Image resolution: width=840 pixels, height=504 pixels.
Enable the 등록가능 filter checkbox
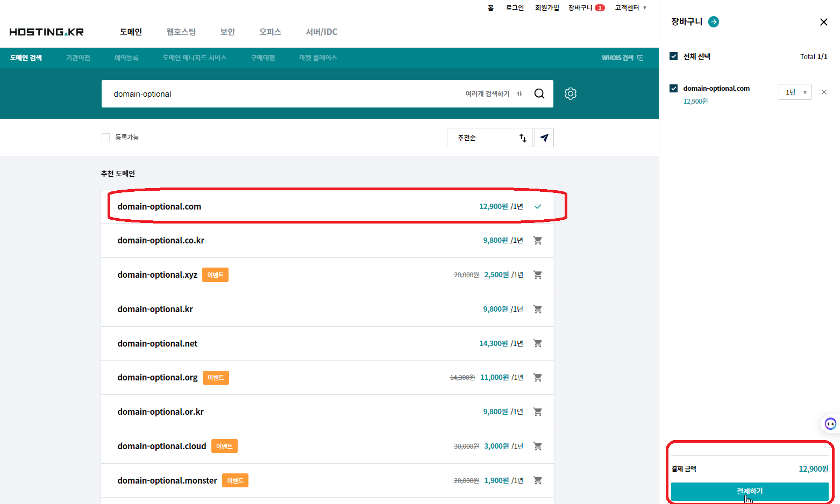(x=105, y=137)
